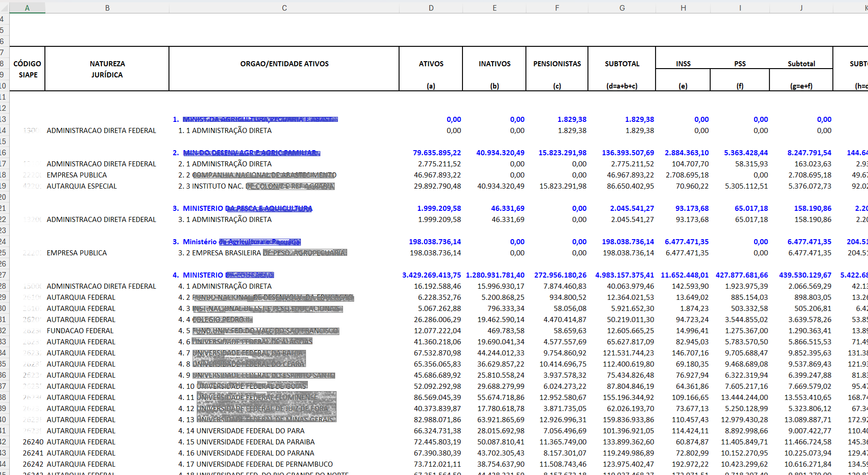Select INSS value 2.884.363,10
Image resolution: width=868 pixels, height=475 pixels.
(x=687, y=153)
